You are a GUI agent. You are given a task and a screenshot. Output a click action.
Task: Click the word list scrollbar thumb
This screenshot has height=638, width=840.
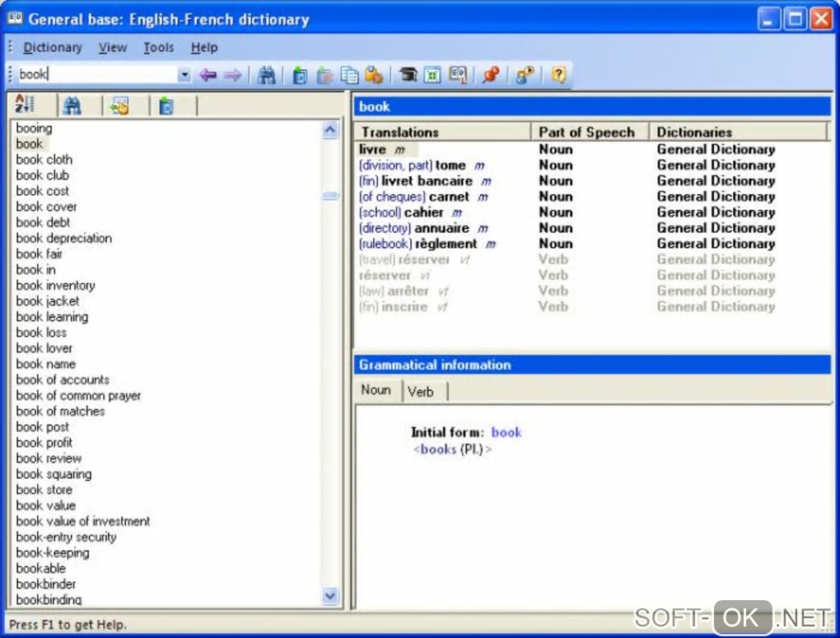pos(330,196)
